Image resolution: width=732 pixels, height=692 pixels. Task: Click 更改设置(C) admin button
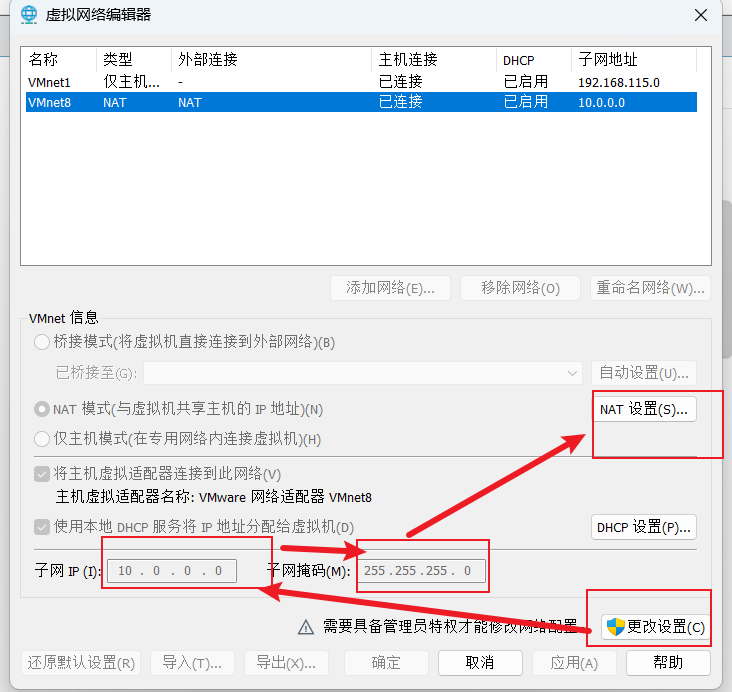[x=655, y=627]
